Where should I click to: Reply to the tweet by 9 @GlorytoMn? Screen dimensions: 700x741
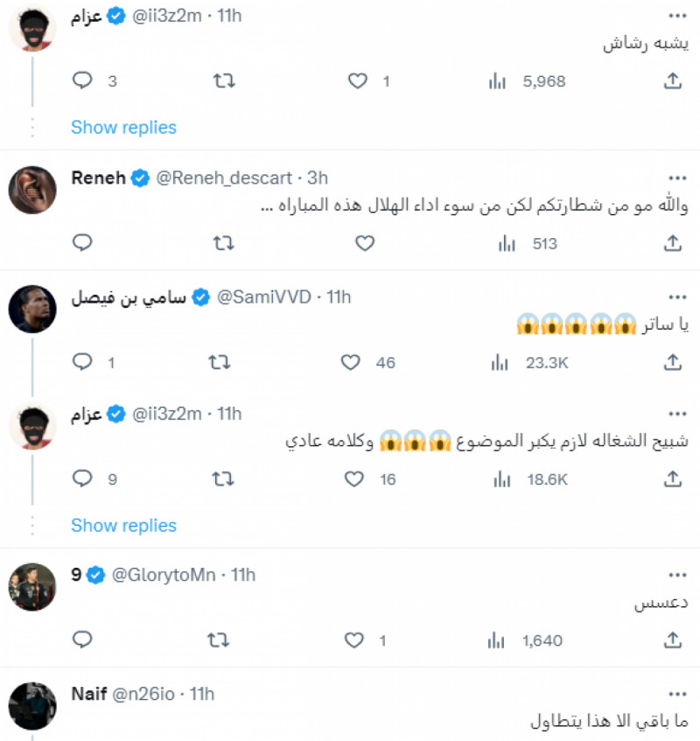pos(82,640)
